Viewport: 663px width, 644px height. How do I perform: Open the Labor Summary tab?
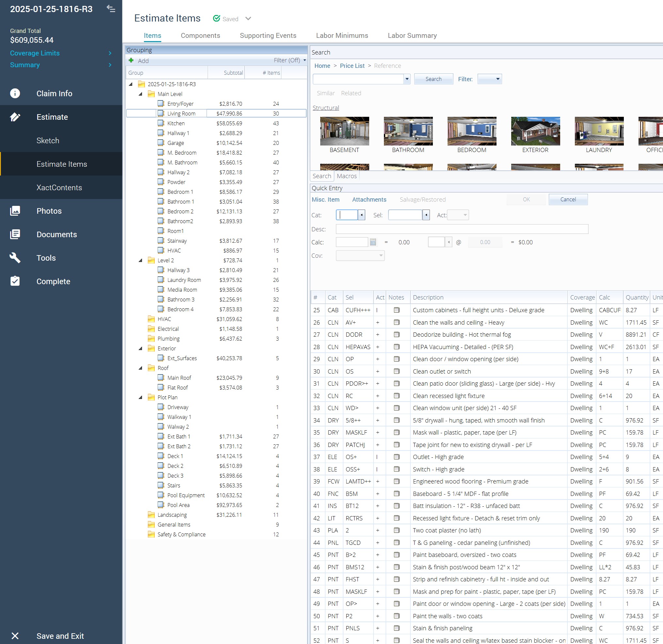click(412, 36)
